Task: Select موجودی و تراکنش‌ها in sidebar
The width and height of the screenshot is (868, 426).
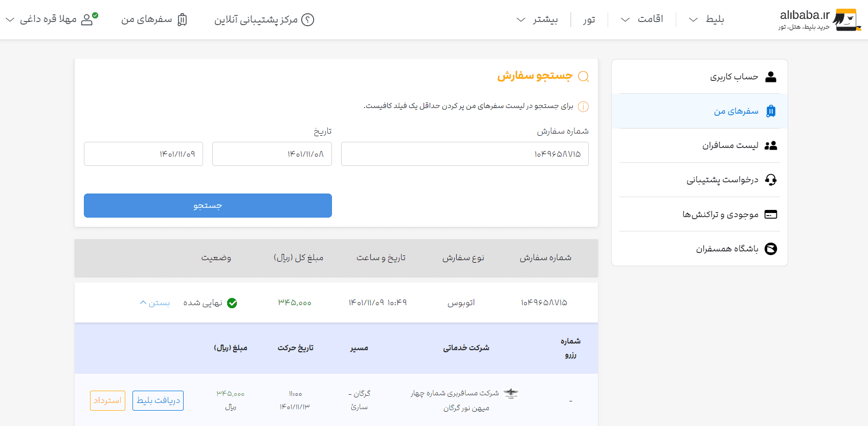Action: coord(699,214)
